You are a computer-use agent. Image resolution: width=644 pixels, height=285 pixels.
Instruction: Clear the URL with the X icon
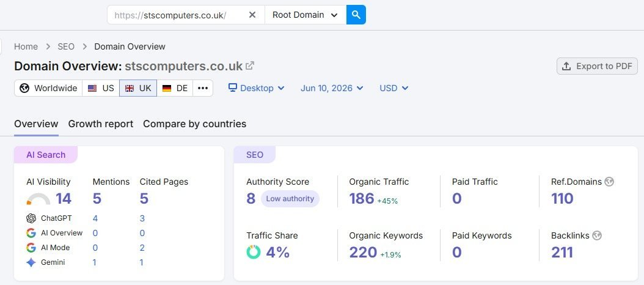[x=252, y=15]
